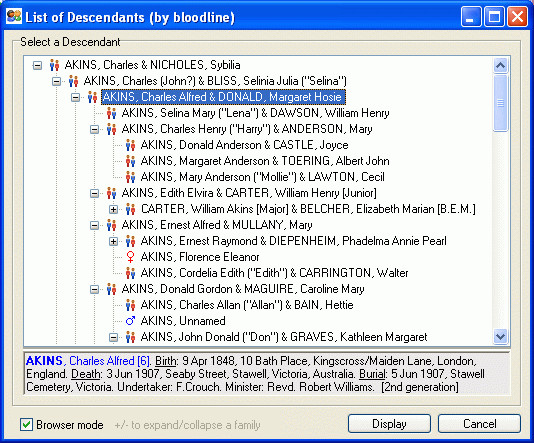Collapse the root AKINS, Charles & NICHOLES node
534x443 pixels.
37,65
